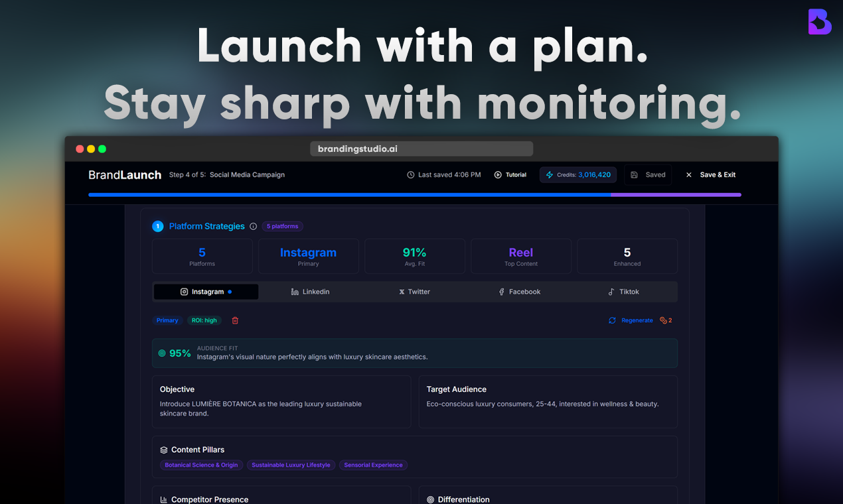Switch to the Linkedin platform tab

310,292
